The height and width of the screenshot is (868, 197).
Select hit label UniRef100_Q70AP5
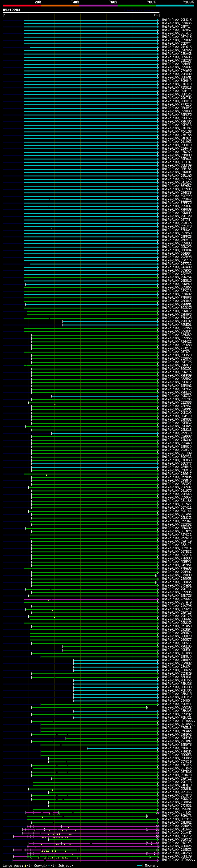(x=177, y=71)
